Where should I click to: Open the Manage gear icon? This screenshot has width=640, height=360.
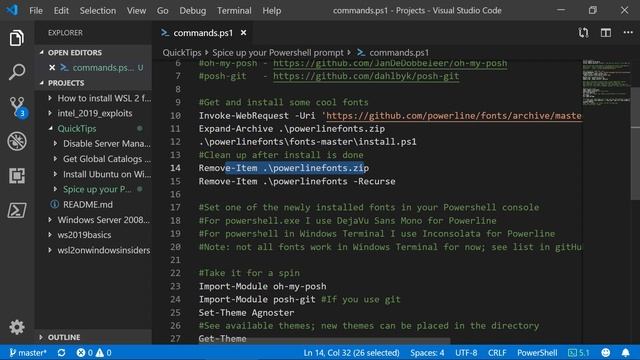point(17,327)
